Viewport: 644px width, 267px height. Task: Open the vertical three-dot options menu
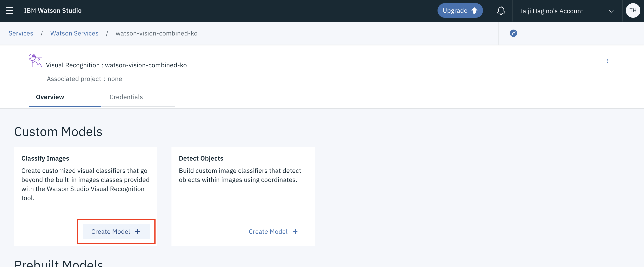[607, 61]
